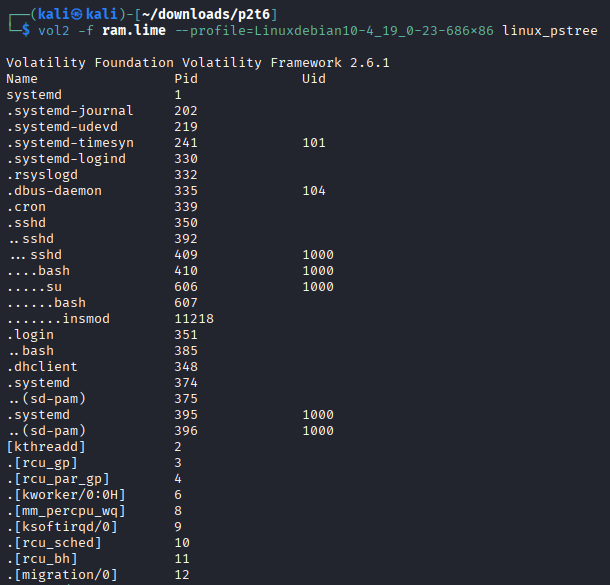This screenshot has height=585, width=610.
Task: Click the Uid value 101 for systemd-timesyn
Action: point(314,142)
